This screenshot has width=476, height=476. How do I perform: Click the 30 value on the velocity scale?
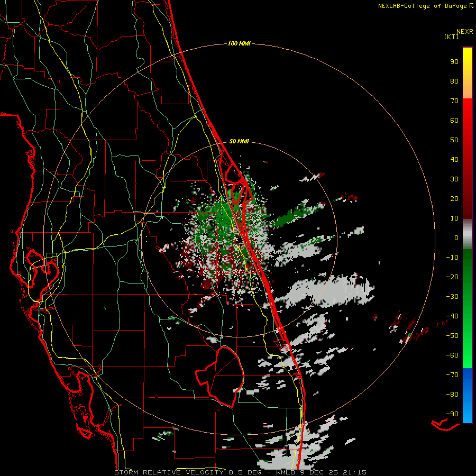(454, 179)
